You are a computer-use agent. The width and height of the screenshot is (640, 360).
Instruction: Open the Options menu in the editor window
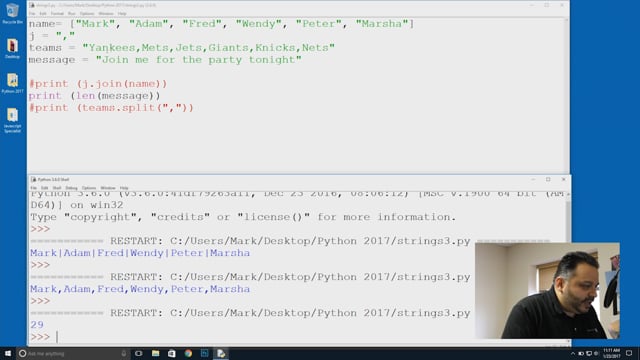click(x=87, y=14)
